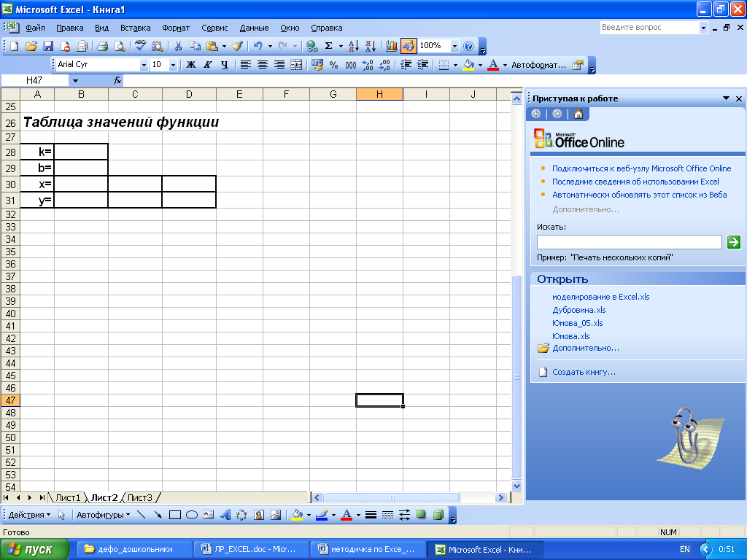Save the workbook with diskette icon
Screen dimensions: 747x560
[x=48, y=46]
